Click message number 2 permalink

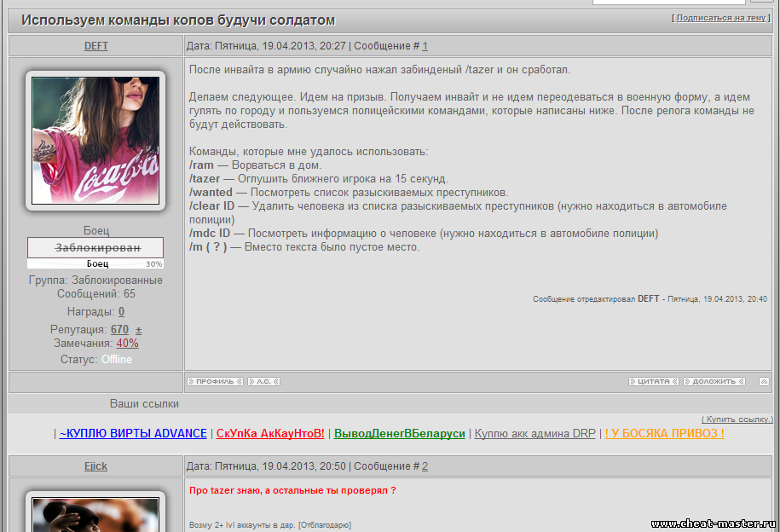425,466
